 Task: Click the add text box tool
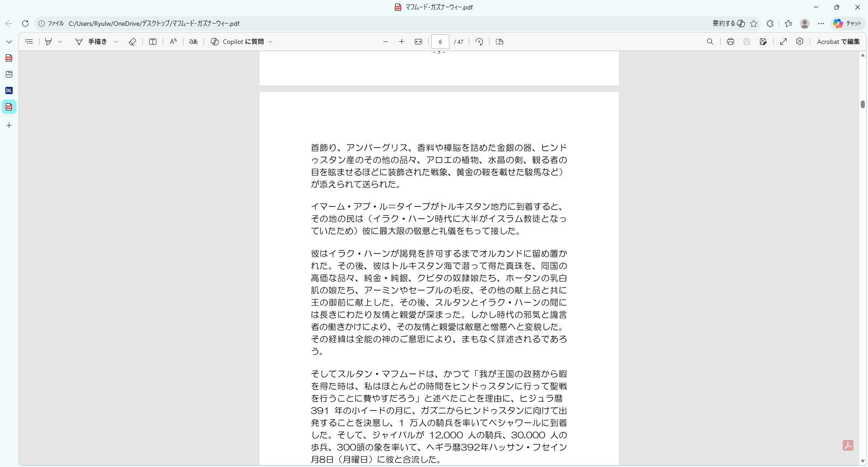tap(153, 42)
